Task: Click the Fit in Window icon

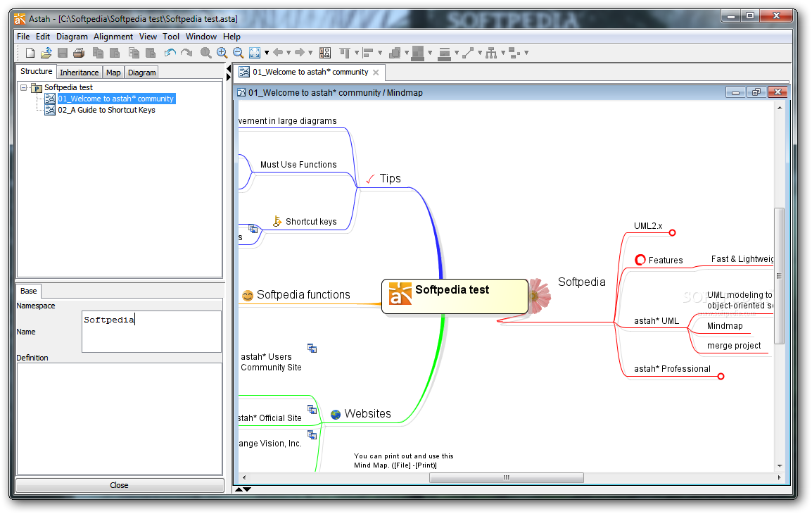Action: (x=255, y=53)
